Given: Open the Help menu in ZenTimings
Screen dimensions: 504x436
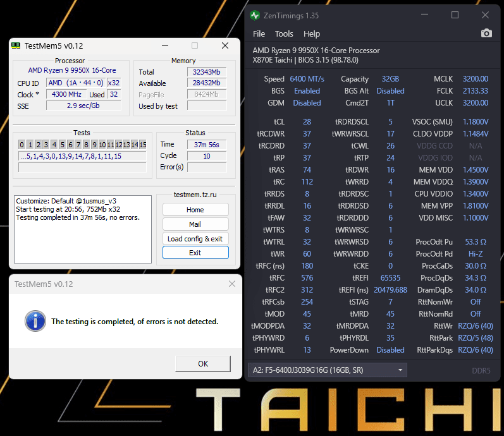Looking at the screenshot, I should (x=312, y=33).
